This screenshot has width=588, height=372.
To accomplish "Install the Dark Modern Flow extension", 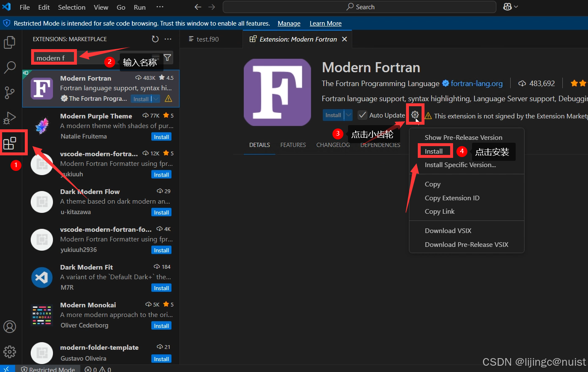I will pos(161,212).
